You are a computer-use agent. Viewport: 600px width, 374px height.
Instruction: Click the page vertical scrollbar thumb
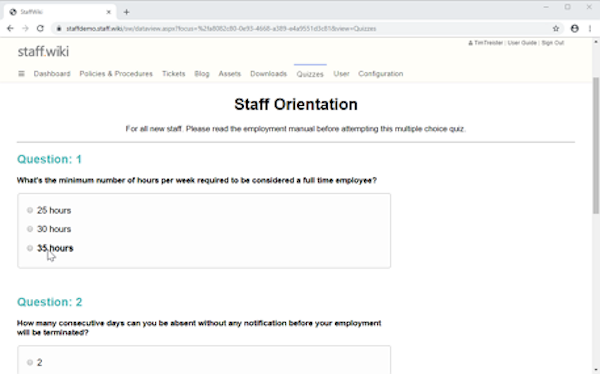pyautogui.click(x=596, y=145)
